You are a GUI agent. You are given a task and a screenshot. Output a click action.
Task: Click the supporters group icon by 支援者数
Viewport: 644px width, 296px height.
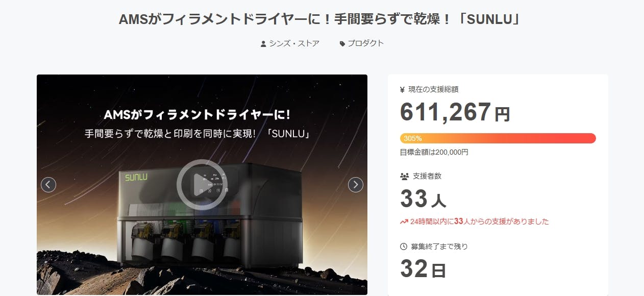405,176
